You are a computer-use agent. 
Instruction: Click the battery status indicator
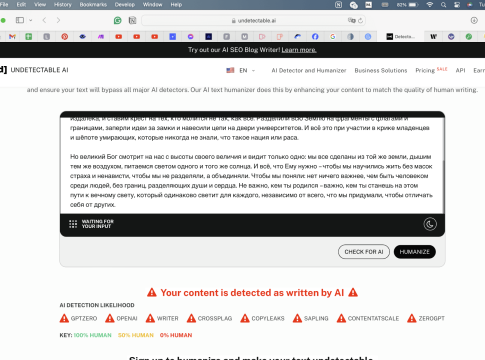click(407, 5)
